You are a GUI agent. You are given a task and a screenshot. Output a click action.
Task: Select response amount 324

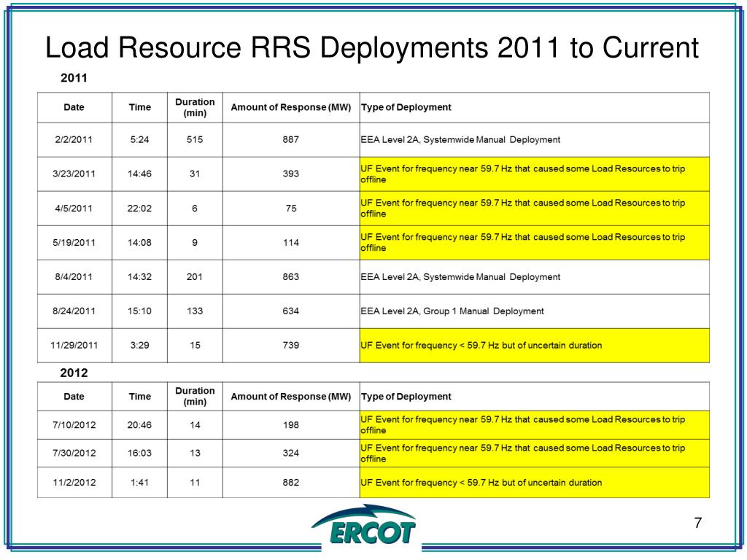pyautogui.click(x=290, y=453)
